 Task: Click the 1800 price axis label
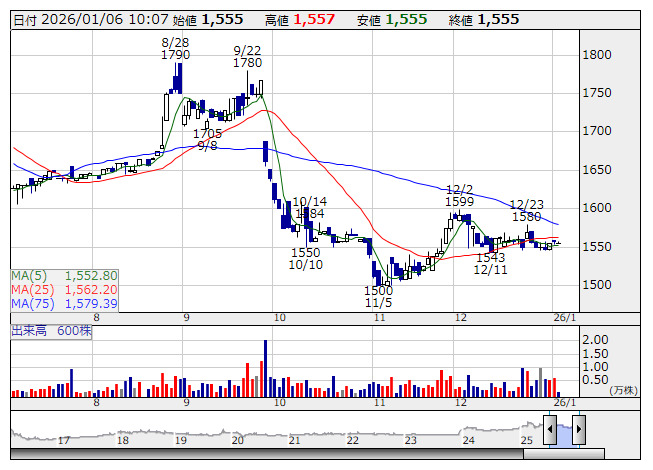[x=597, y=55]
